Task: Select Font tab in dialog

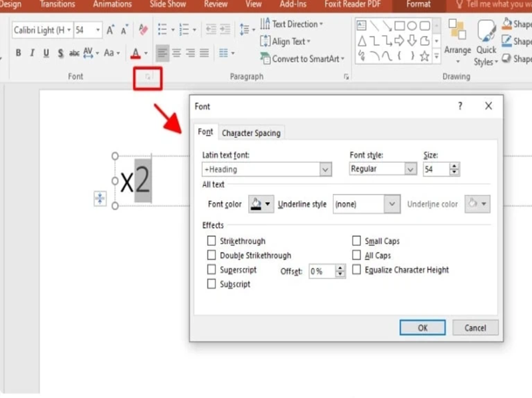Action: [x=205, y=132]
